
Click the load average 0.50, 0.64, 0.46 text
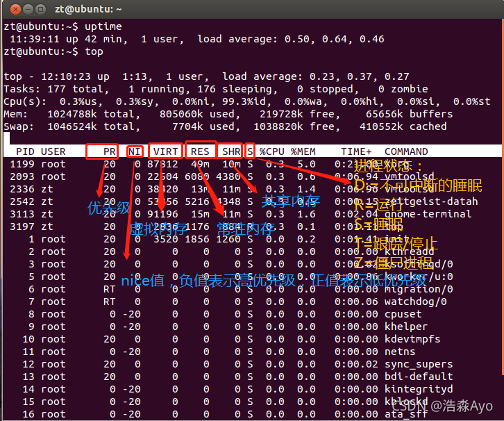point(291,39)
